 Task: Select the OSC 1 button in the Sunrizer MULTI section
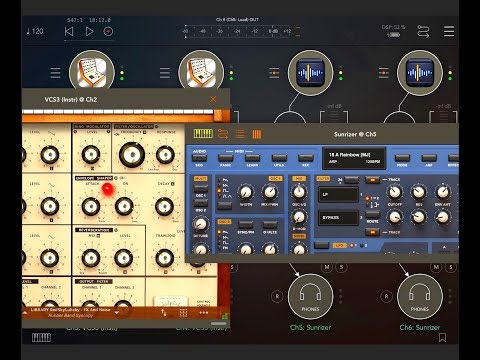[x=201, y=188]
